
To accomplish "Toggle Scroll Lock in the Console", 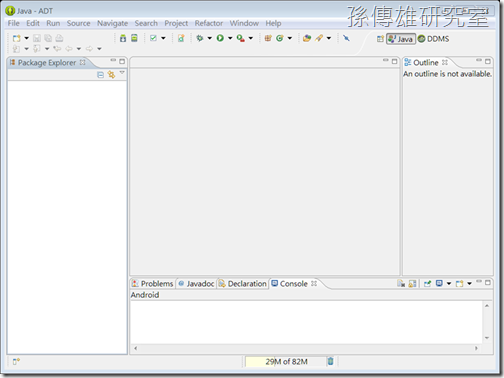I will click(412, 284).
